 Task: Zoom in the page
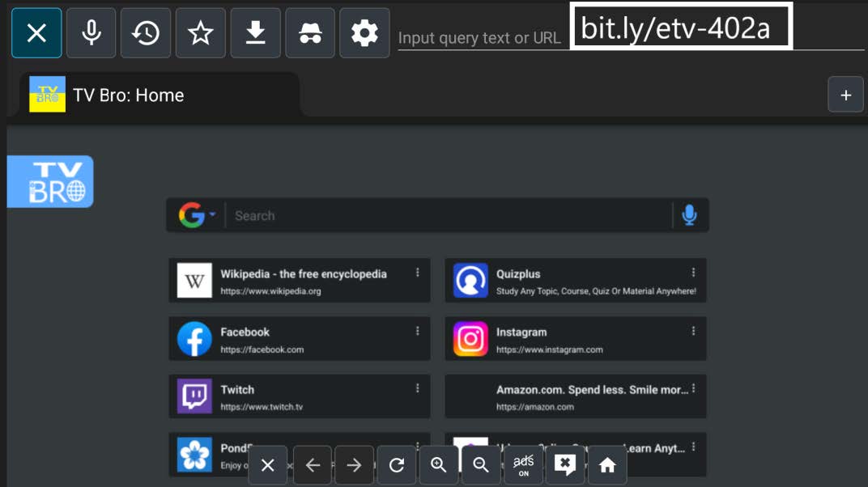click(x=438, y=465)
